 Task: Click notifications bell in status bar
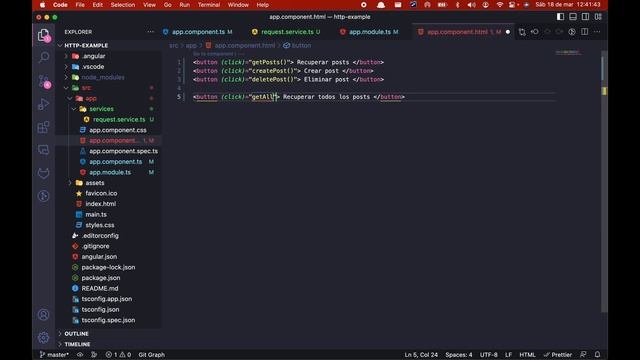(x=597, y=354)
